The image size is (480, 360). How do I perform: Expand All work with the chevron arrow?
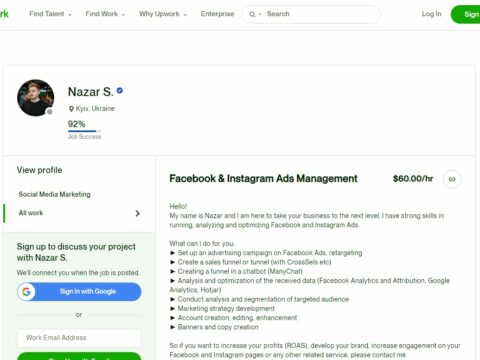pyautogui.click(x=138, y=213)
